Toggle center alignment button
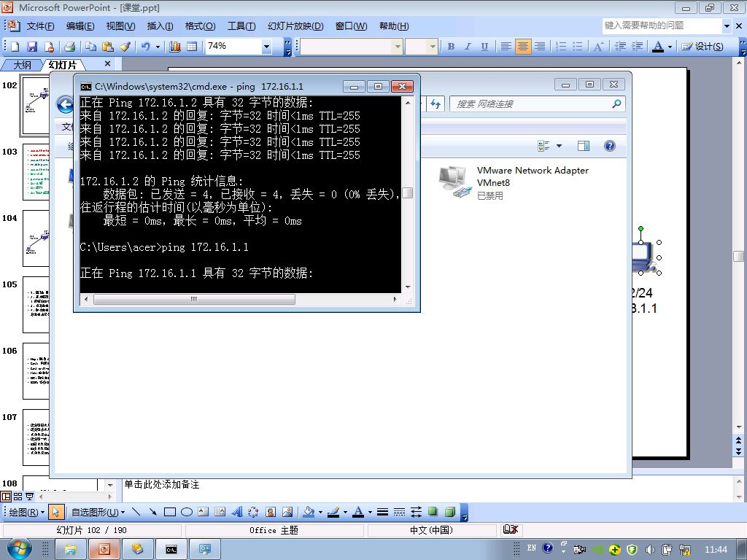747x560 pixels. [x=522, y=46]
